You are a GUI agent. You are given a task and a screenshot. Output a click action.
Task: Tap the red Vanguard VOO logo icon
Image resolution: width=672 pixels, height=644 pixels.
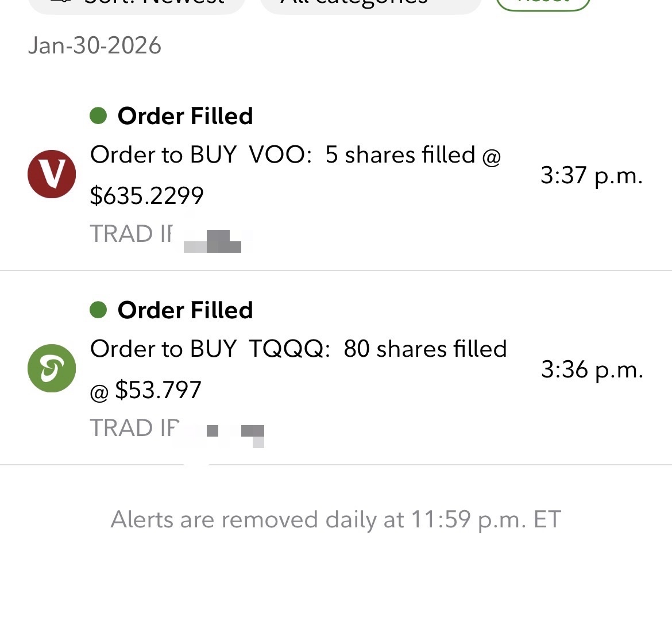[x=52, y=174]
